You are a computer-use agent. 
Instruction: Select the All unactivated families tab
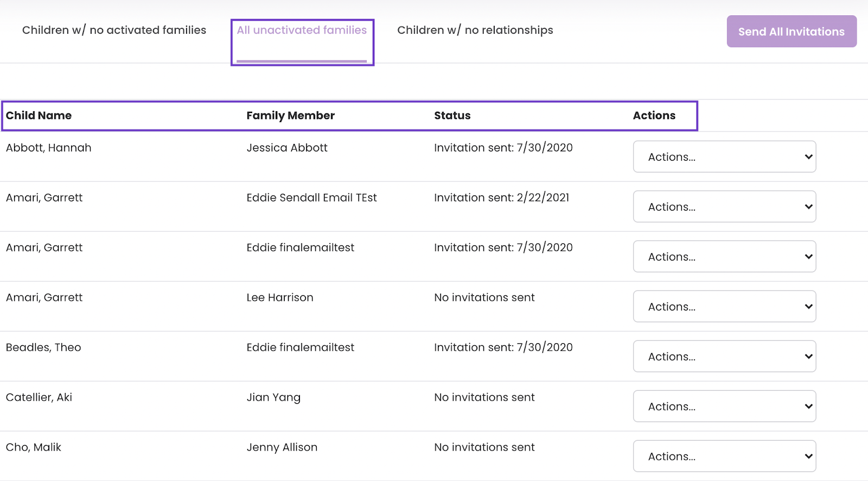[302, 30]
